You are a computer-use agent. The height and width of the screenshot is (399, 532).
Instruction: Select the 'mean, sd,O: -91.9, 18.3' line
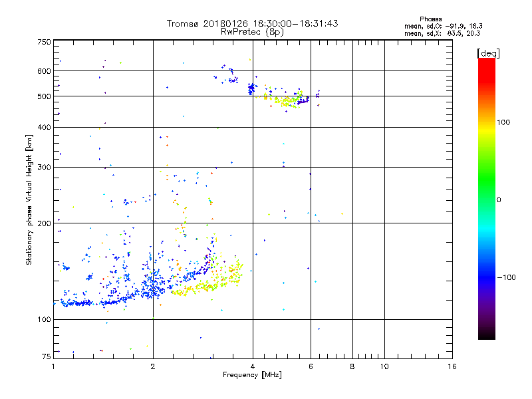point(443,26)
